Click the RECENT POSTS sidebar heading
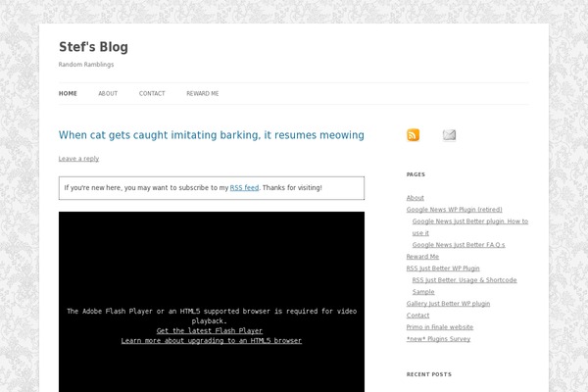The width and height of the screenshot is (588, 392). click(429, 374)
